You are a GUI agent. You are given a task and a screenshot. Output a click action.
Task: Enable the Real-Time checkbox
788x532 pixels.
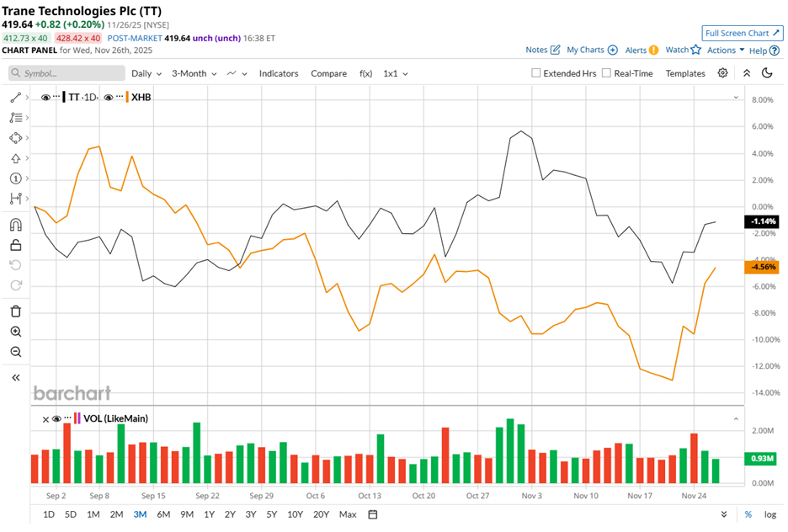pyautogui.click(x=607, y=73)
